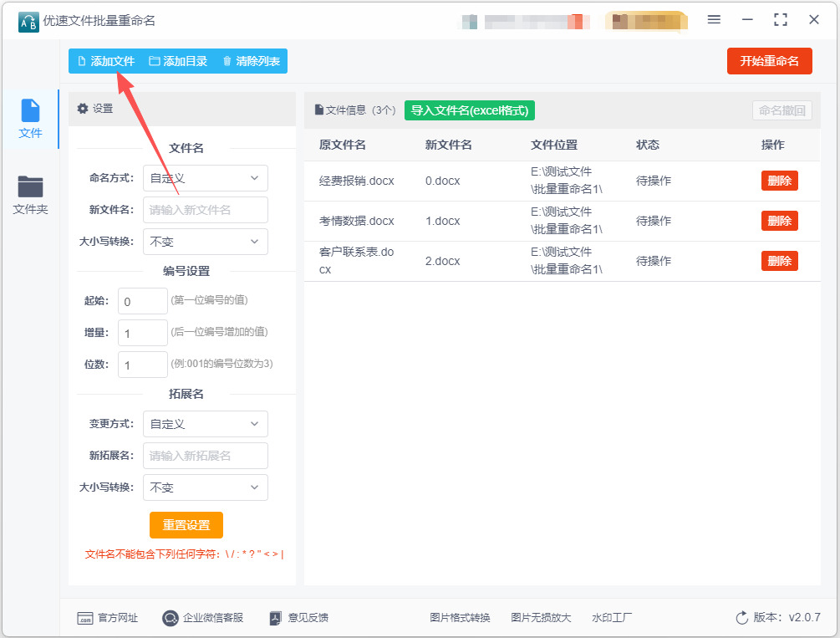Click the WeChat customer service icon
Viewport: 840px width, 638px height.
(170, 618)
